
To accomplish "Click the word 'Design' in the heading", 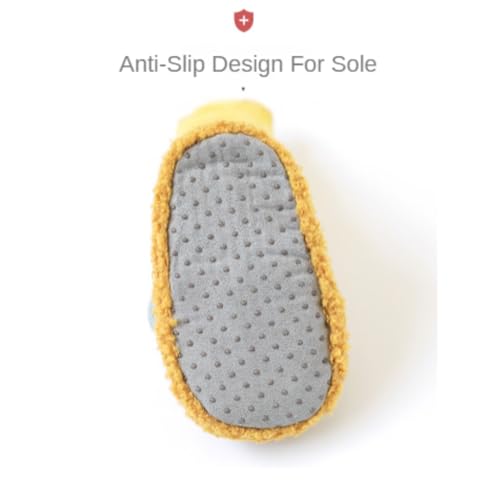I will (248, 64).
